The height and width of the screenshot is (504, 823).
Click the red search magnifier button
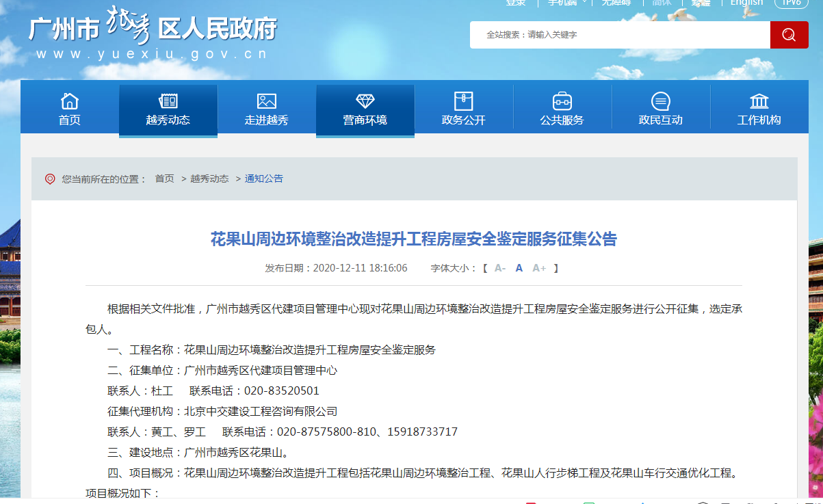(x=789, y=35)
